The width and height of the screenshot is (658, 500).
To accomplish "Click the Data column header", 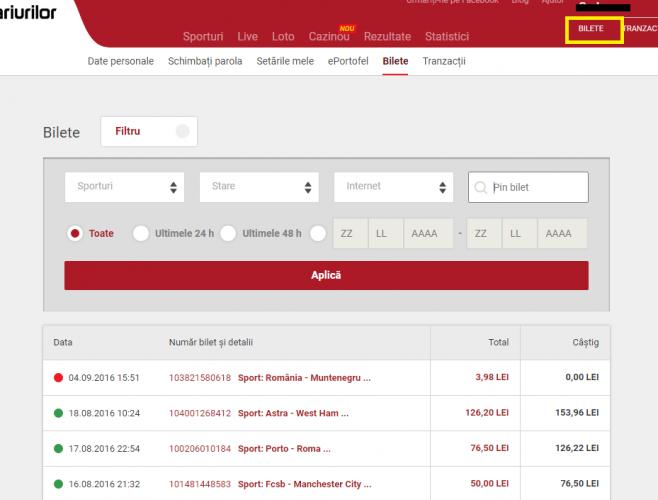I will point(63,343).
